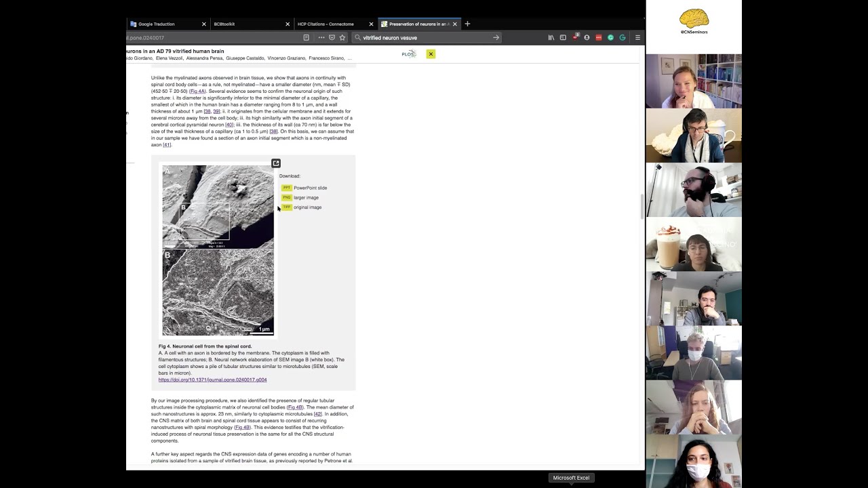
Task: Open the Firefox hamburger menu
Action: (x=637, y=38)
